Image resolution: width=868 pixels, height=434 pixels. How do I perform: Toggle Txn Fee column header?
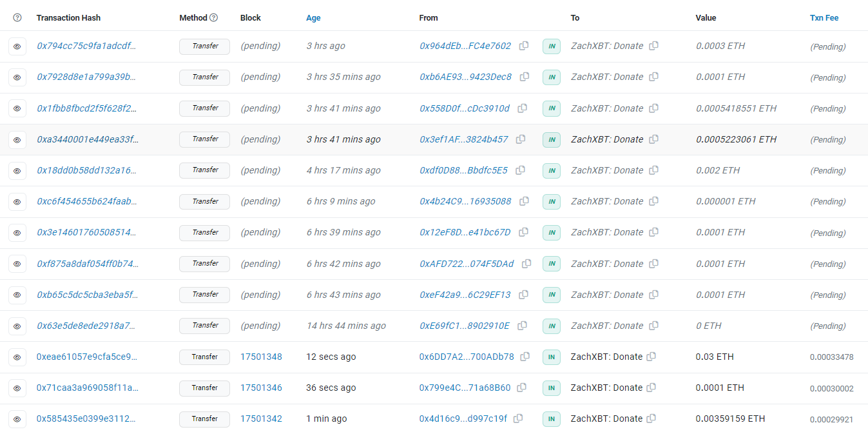(824, 18)
